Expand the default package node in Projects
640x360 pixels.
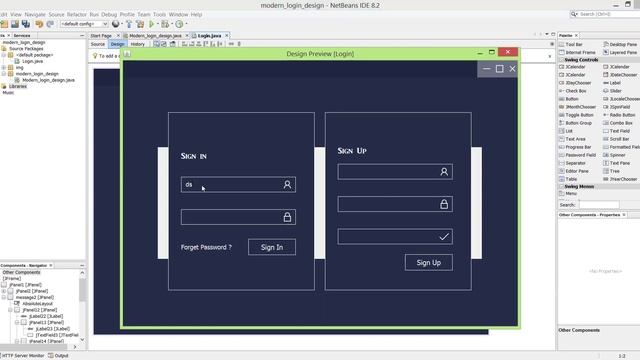click(4, 55)
